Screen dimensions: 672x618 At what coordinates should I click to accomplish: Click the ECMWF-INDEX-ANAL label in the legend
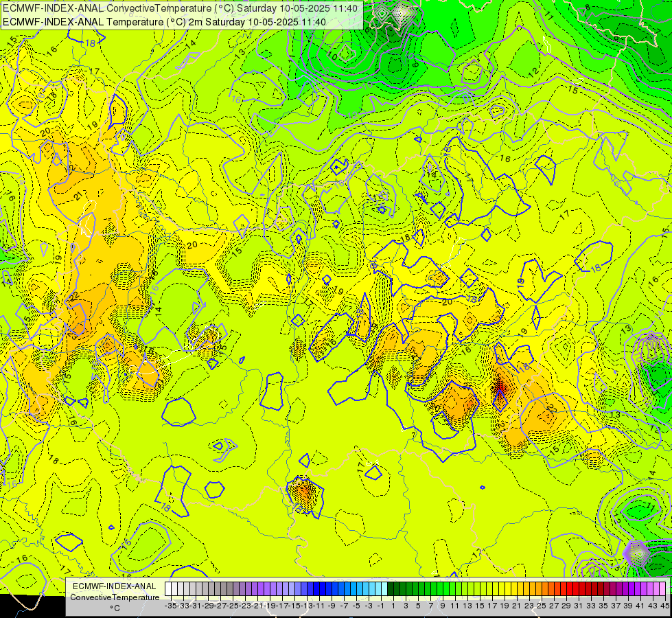click(x=115, y=586)
